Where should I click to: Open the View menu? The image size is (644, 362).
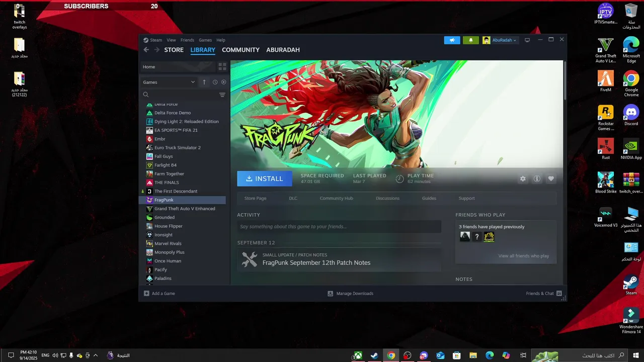click(x=171, y=40)
